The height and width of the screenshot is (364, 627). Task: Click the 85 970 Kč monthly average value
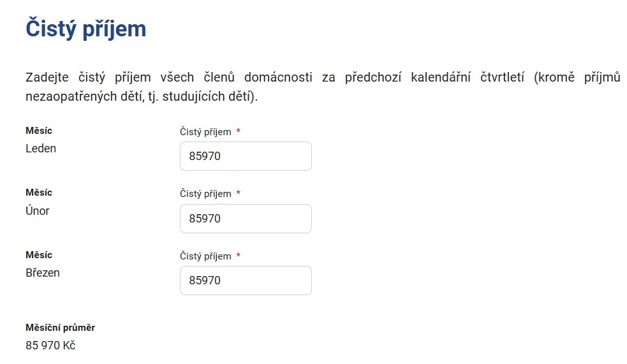click(50, 346)
